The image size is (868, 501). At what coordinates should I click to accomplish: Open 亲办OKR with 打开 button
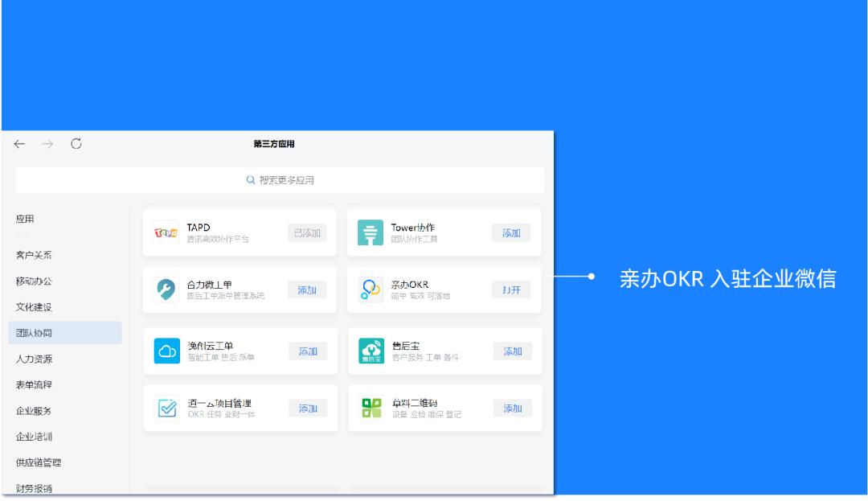point(511,290)
